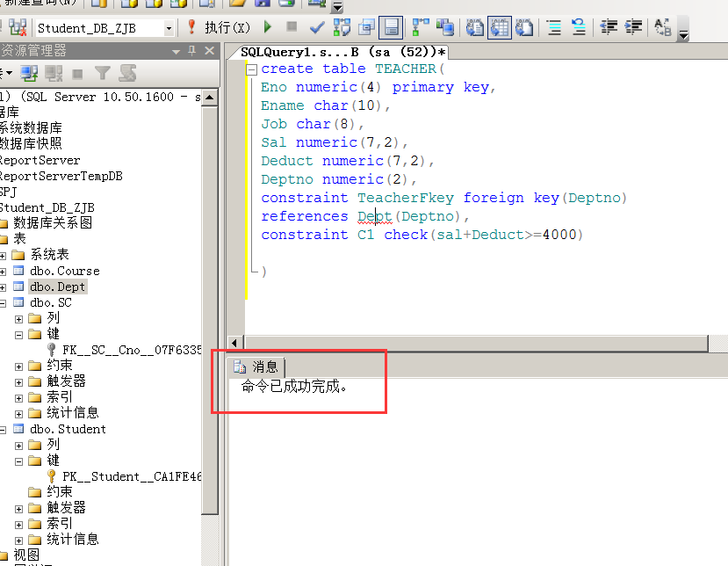Expand the 系统表 folder node
The image size is (728, 566).
(x=3, y=256)
